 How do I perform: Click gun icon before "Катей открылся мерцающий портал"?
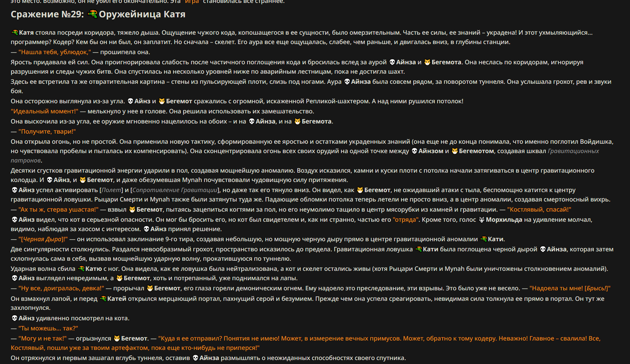(x=103, y=299)
